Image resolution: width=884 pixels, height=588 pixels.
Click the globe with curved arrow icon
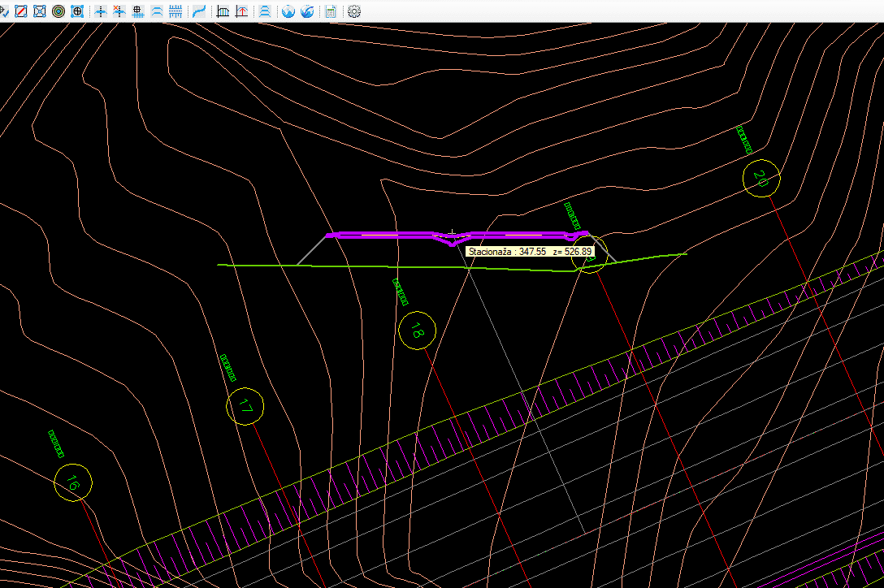click(307, 11)
